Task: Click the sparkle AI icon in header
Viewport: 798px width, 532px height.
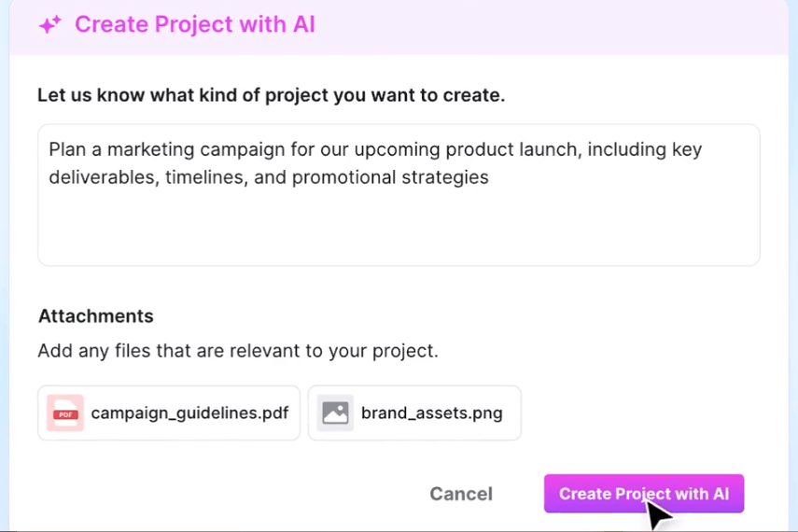Action: 50,24
